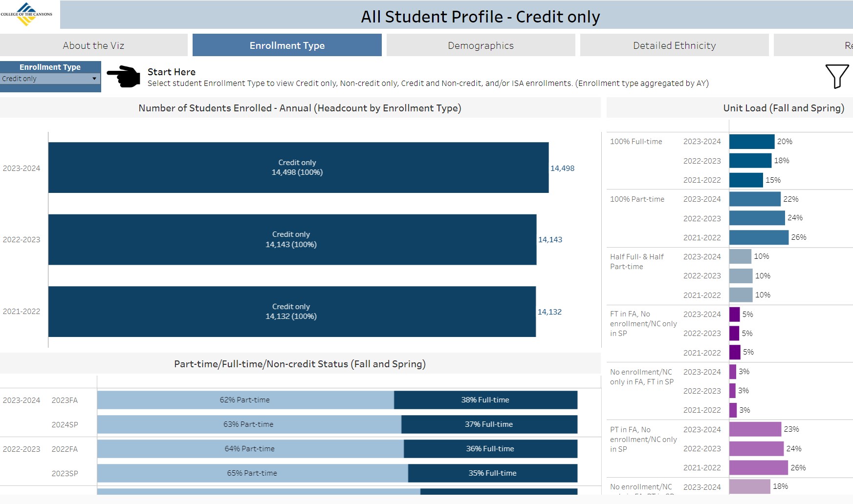Open the Detailed Ethnicity tab
Image resolution: width=853 pixels, height=504 pixels.
[674, 45]
